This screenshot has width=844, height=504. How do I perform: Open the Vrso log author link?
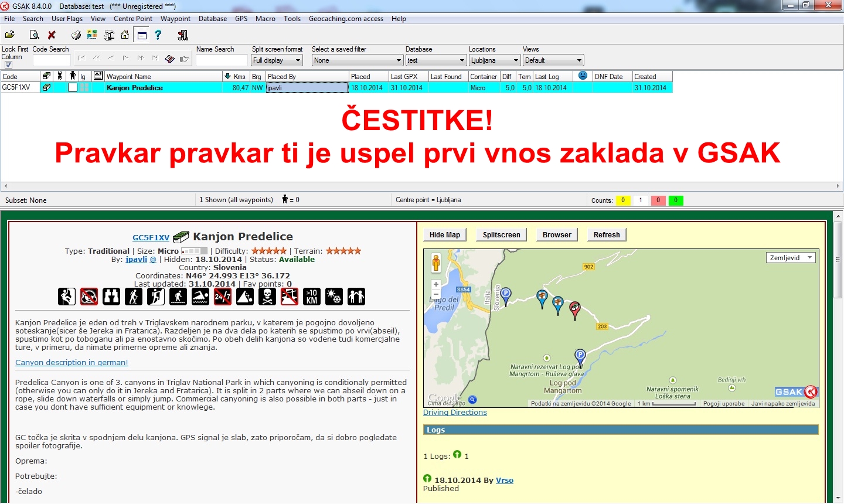(505, 480)
